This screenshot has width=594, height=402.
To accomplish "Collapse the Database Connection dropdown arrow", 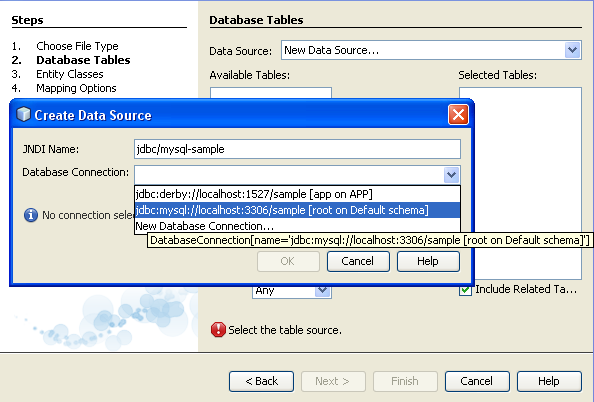I will (x=451, y=175).
